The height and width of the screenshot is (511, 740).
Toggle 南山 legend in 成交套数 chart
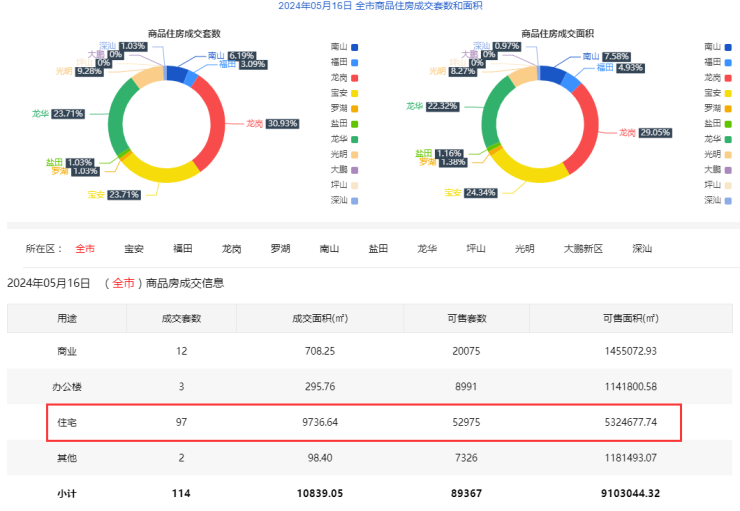pyautogui.click(x=343, y=47)
